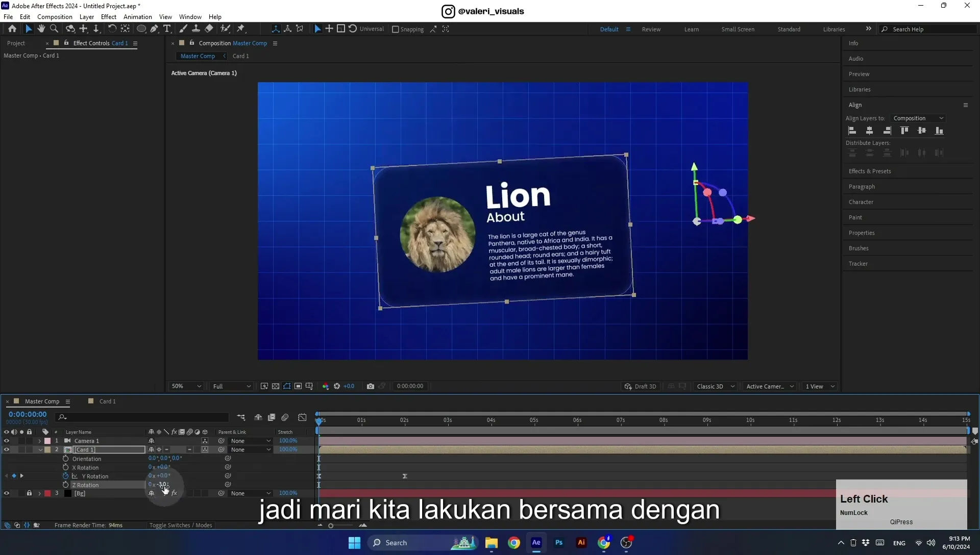This screenshot has width=980, height=555.
Task: Hide the Bg layer eye toggle
Action: tap(7, 493)
